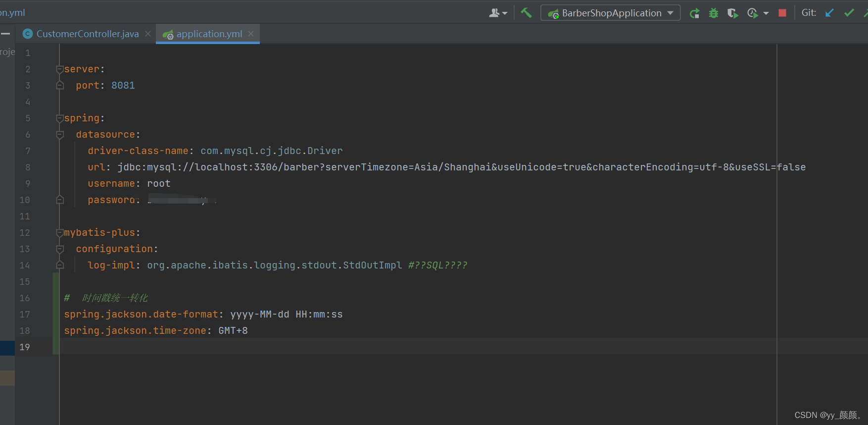This screenshot has height=425, width=868.
Task: Collapse the configuration block fold marker
Action: point(60,249)
